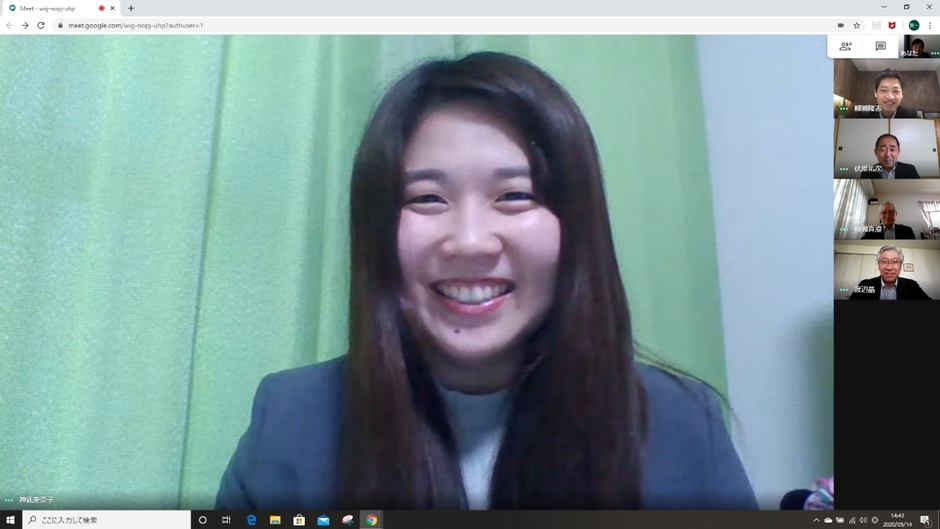Select the participant thumbnail labeled 伏原祐次

[x=887, y=148]
